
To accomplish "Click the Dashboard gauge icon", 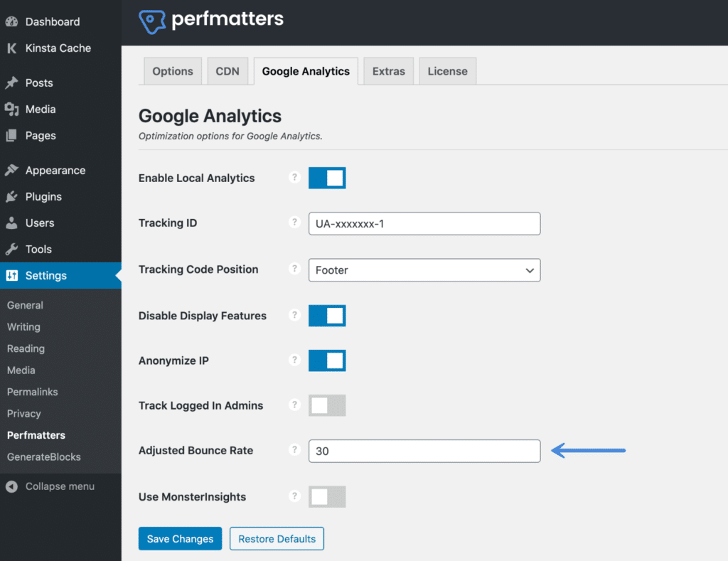I will click(x=11, y=21).
